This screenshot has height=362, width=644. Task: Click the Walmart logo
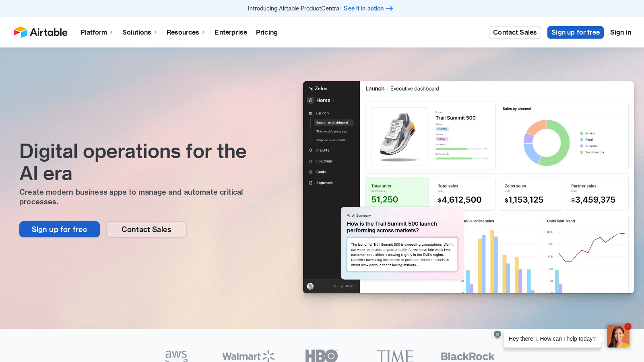[x=249, y=356]
